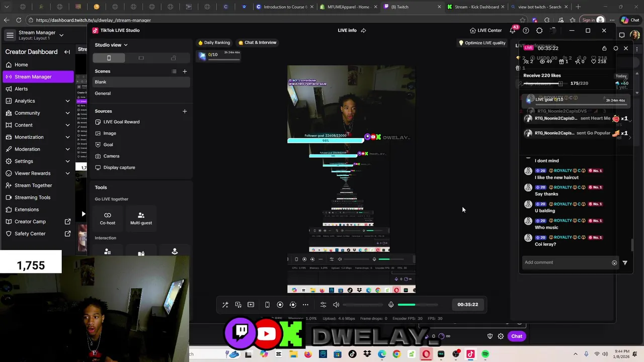Open the audio mixer settings icon
The image size is (644, 362).
coord(323,305)
